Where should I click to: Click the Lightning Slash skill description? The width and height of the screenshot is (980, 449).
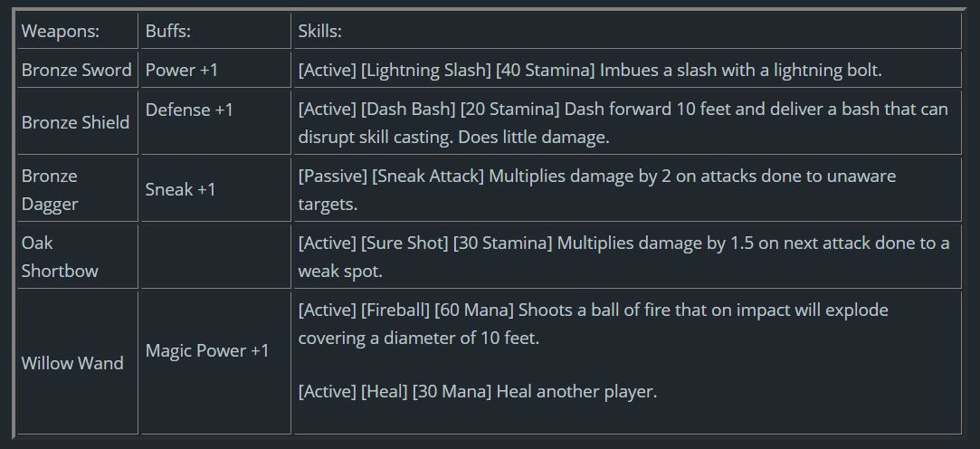pos(589,70)
